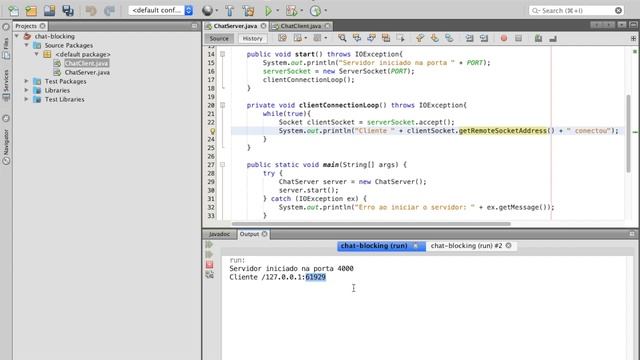Click the Shift Line Right icon
Viewport: 640px width, 360px height.
point(484,38)
